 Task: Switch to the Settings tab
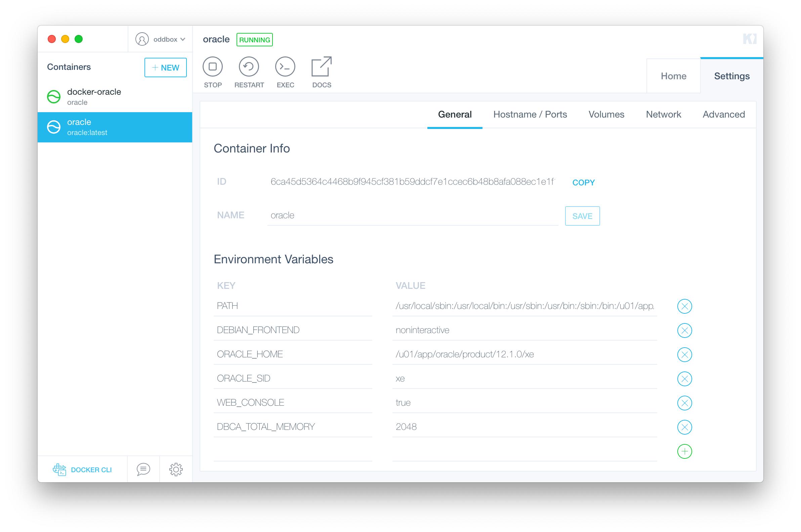click(731, 76)
